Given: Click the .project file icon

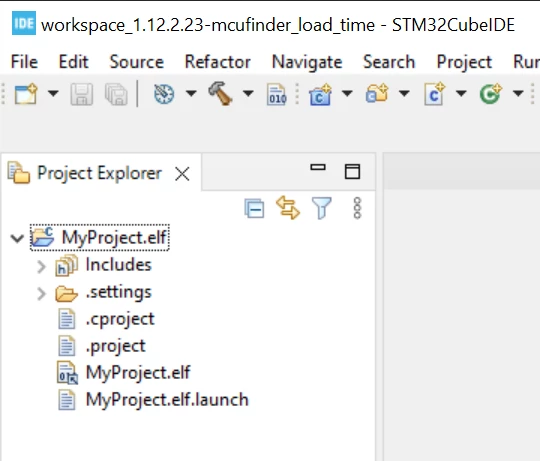Looking at the screenshot, I should [66, 346].
